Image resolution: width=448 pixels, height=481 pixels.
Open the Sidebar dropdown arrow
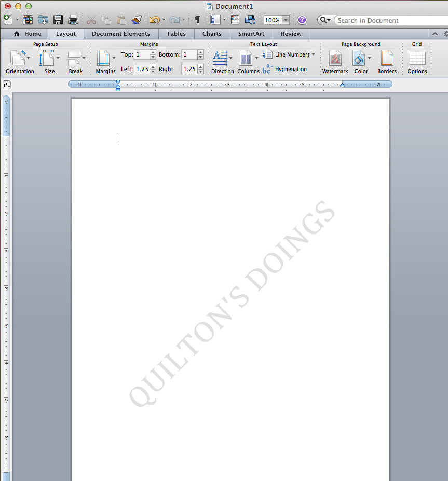pyautogui.click(x=225, y=20)
